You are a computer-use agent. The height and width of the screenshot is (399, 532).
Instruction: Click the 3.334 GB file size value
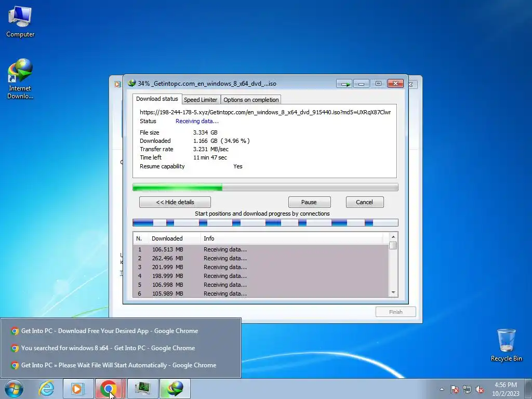click(205, 132)
